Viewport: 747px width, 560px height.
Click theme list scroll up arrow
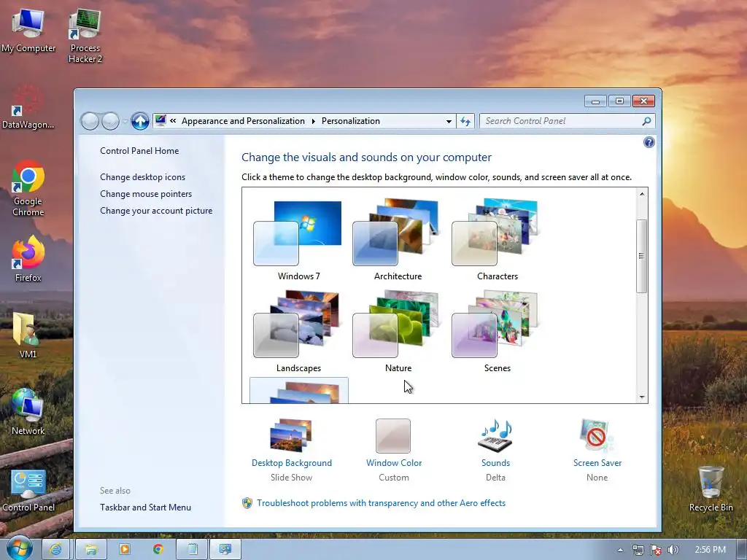click(x=642, y=194)
